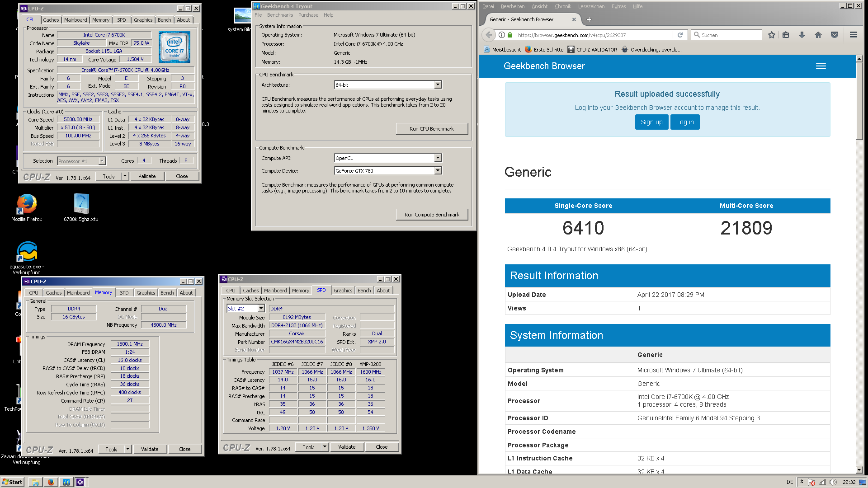868x488 pixels.
Task: Open the Hilfe menu in Firefox
Action: [637, 6]
